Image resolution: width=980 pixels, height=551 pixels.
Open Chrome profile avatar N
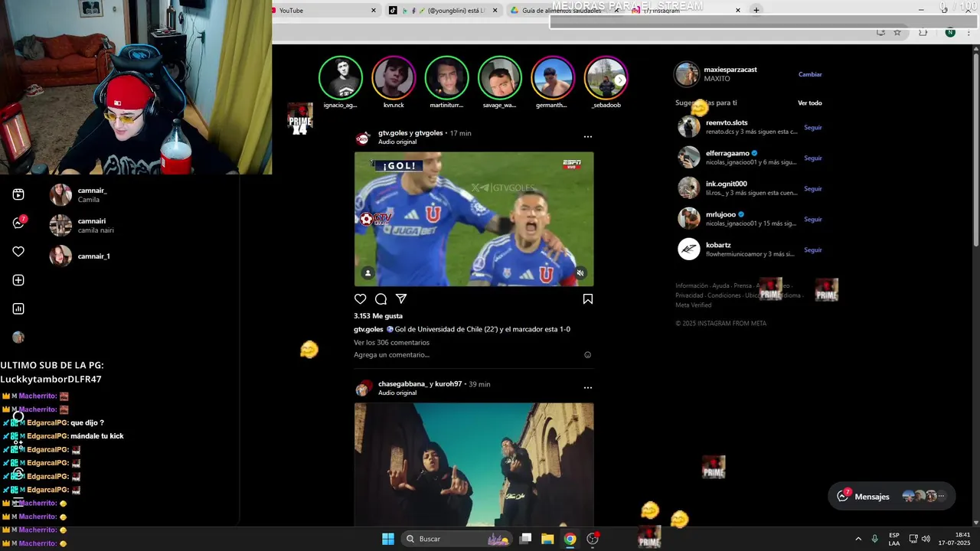pyautogui.click(x=950, y=32)
